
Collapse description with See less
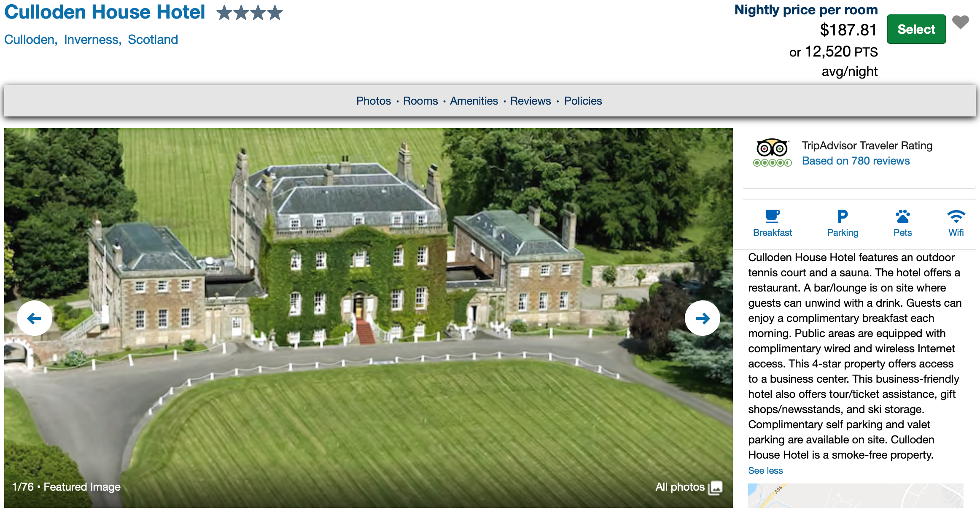coord(765,470)
